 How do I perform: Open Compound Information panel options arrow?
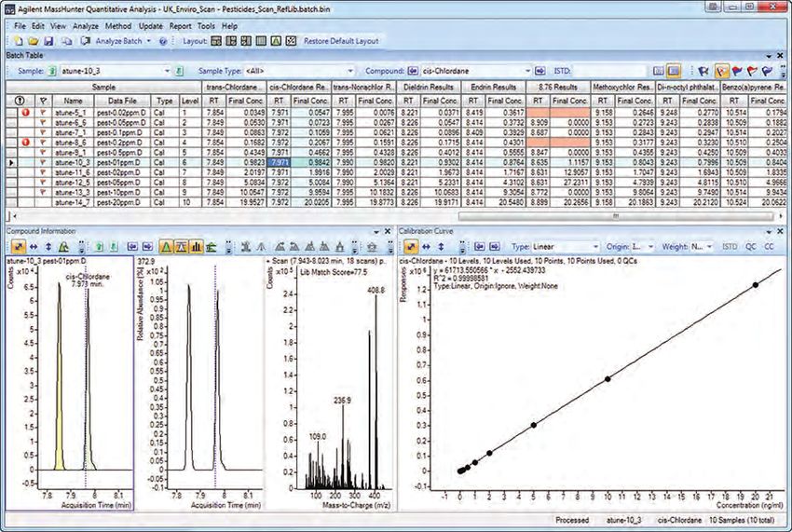coord(376,231)
